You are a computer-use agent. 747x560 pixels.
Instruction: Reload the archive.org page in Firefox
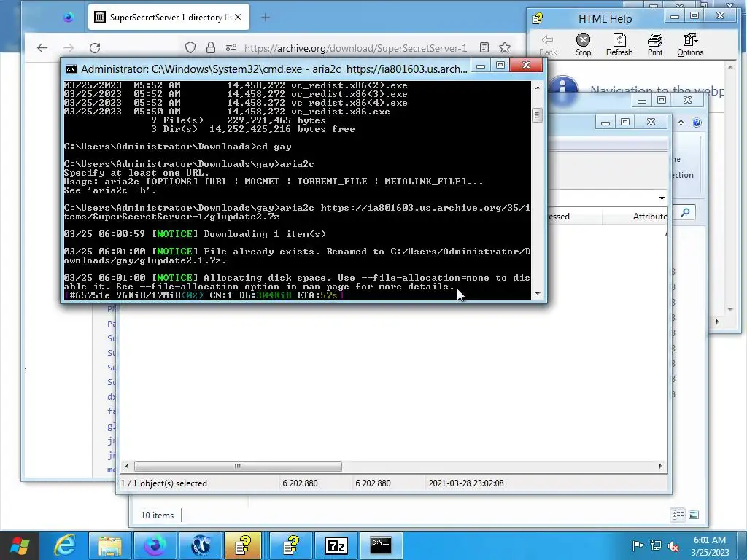(x=95, y=47)
